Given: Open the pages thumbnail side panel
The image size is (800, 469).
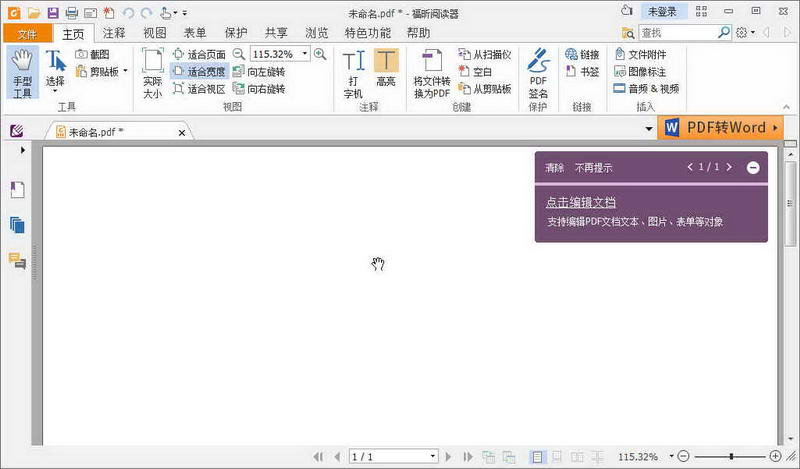Looking at the screenshot, I should click(x=17, y=225).
